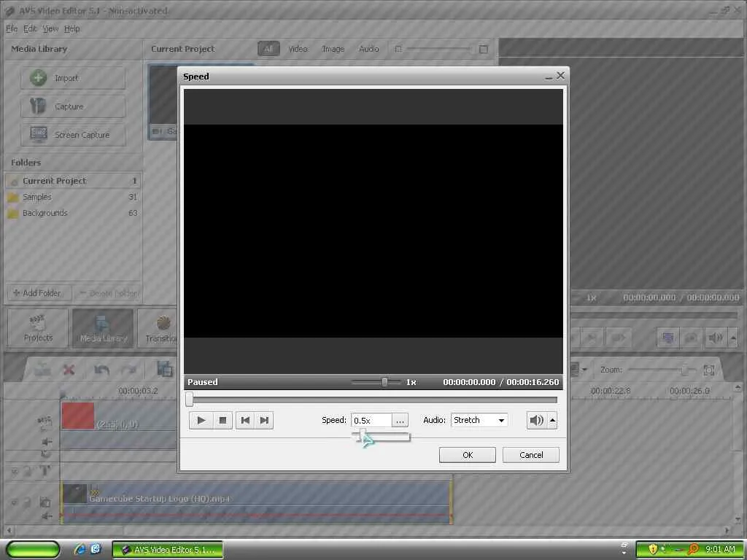Open the Help menu
Image resolution: width=747 pixels, height=560 pixels.
tap(72, 29)
